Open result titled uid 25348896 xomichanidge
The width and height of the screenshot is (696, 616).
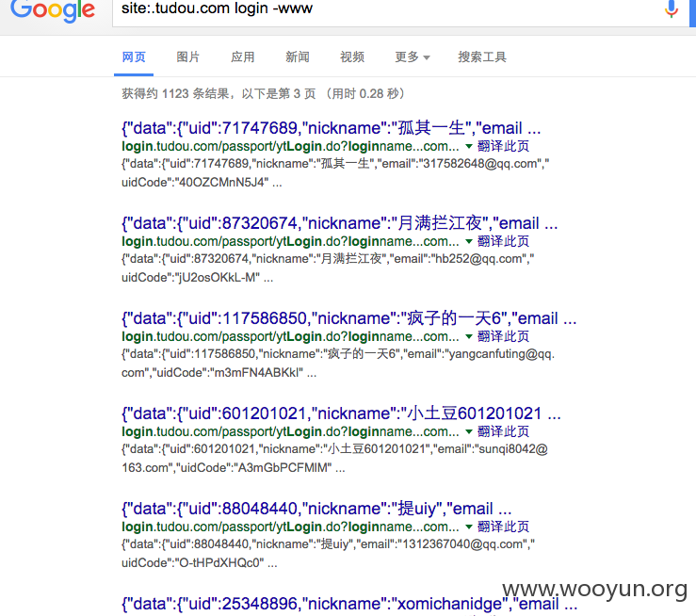[x=349, y=604]
